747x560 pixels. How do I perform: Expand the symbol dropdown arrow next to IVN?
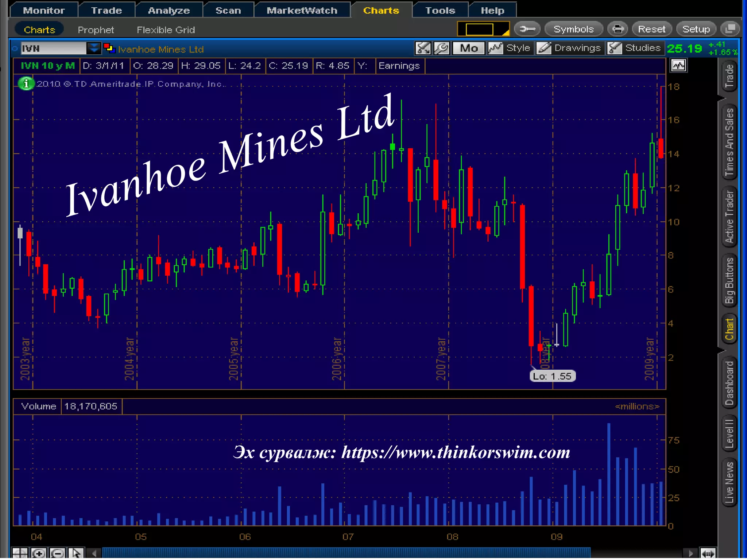(93, 48)
